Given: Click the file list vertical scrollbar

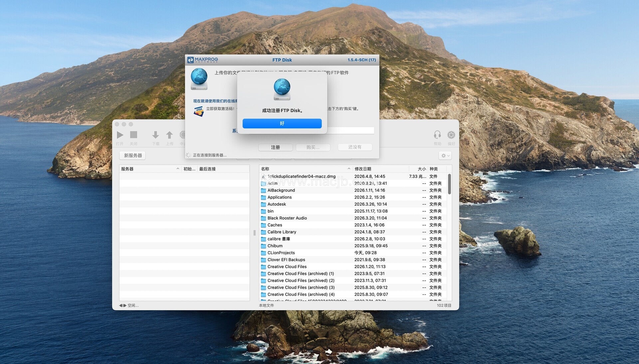Looking at the screenshot, I should [449, 184].
